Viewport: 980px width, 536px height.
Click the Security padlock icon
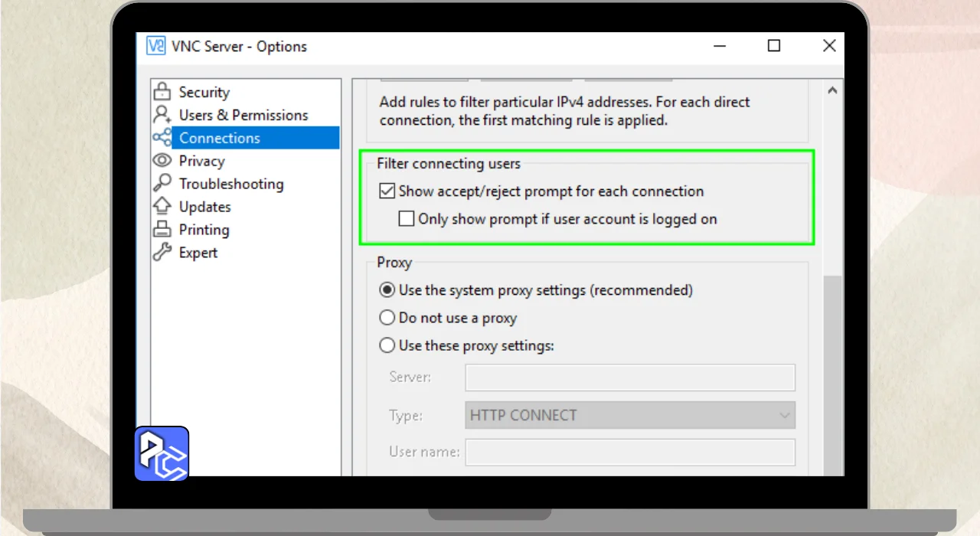pyautogui.click(x=162, y=92)
